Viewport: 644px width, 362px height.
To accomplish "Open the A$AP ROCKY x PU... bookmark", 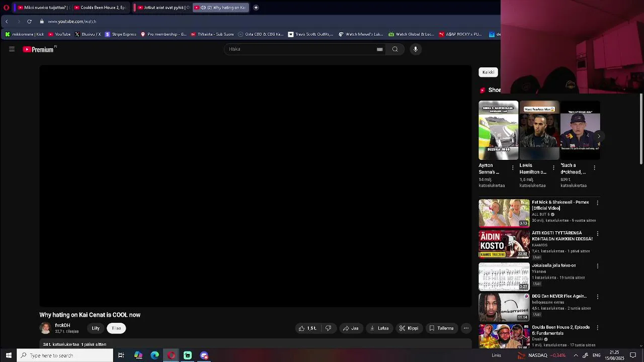I will pyautogui.click(x=460, y=34).
